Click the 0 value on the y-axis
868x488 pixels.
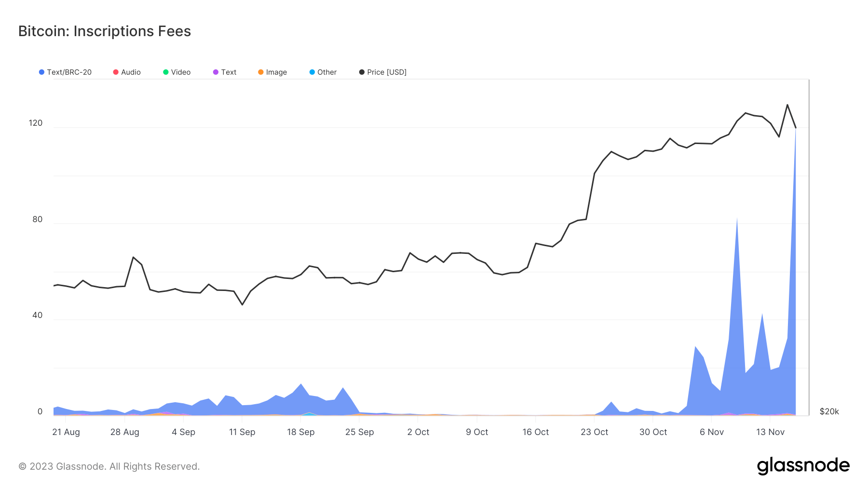40,411
